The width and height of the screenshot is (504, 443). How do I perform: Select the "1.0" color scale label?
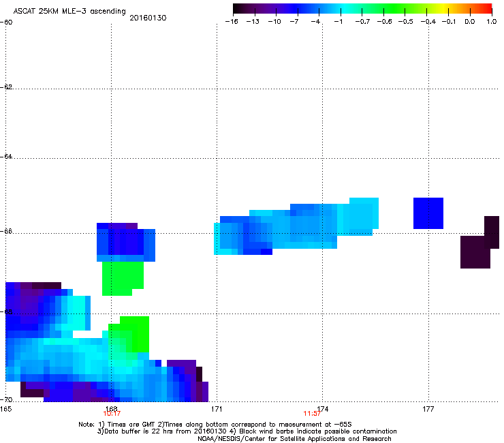point(492,22)
